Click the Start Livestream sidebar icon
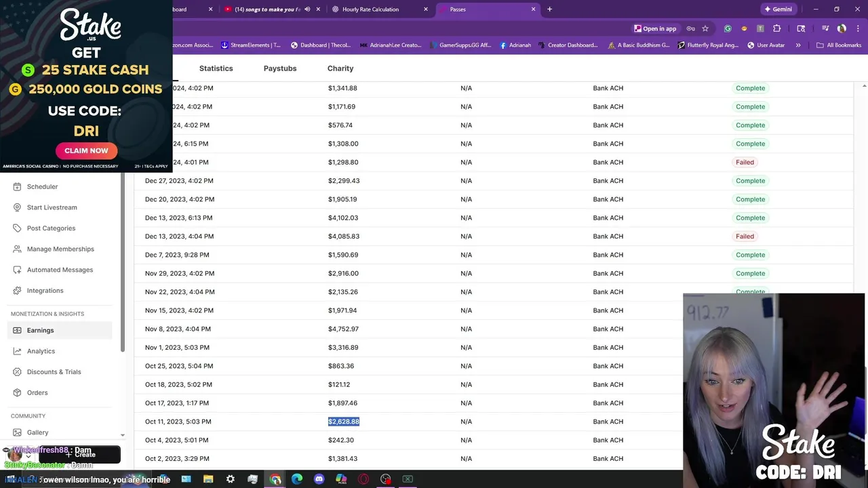 pyautogui.click(x=17, y=207)
